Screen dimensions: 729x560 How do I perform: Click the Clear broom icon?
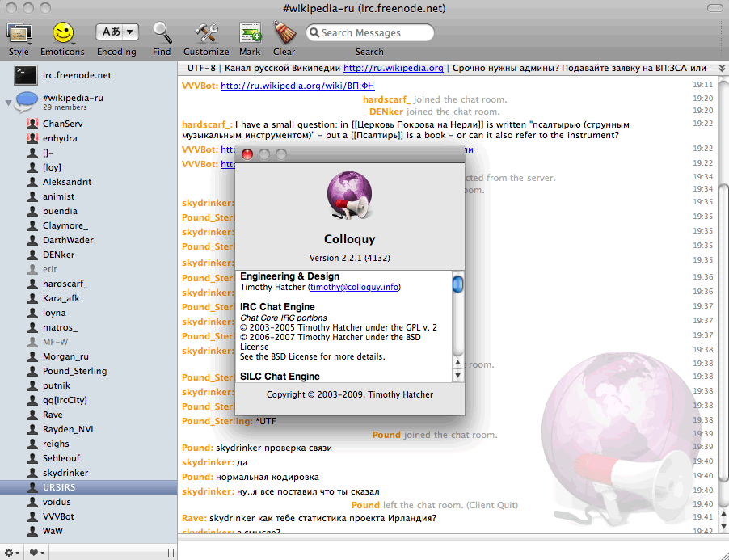click(284, 33)
